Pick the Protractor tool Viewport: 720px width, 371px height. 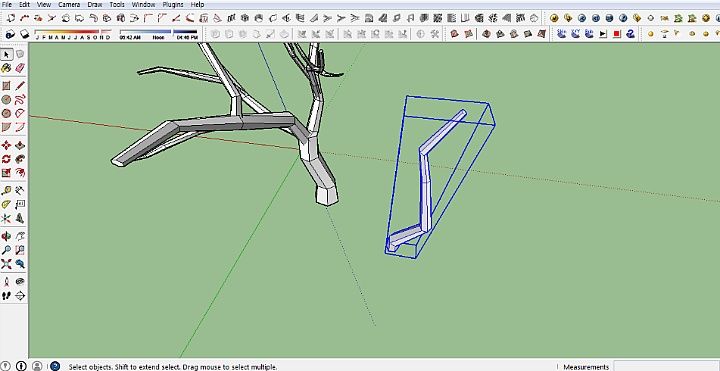pyautogui.click(x=6, y=204)
